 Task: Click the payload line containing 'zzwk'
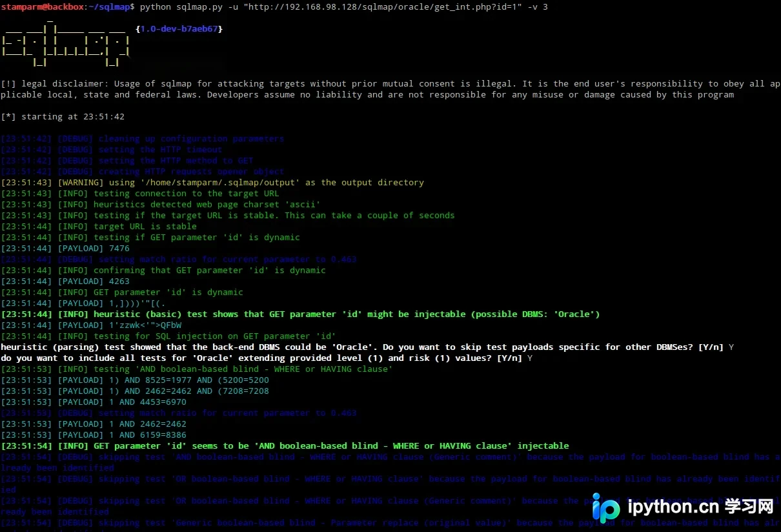(x=91, y=325)
